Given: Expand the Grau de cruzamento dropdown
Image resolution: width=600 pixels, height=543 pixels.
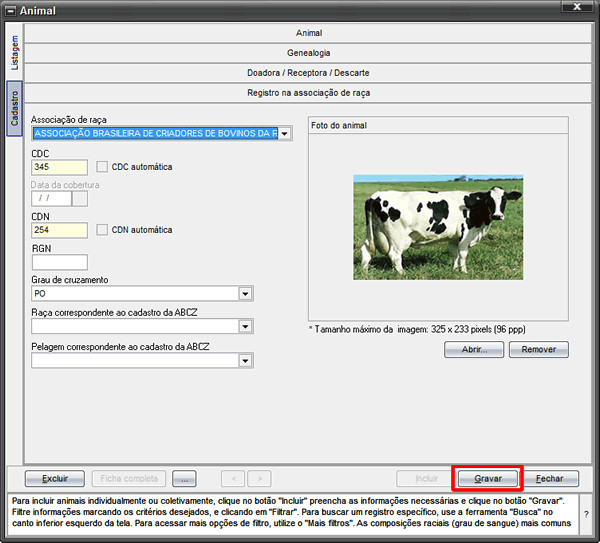Looking at the screenshot, I should click(x=245, y=294).
